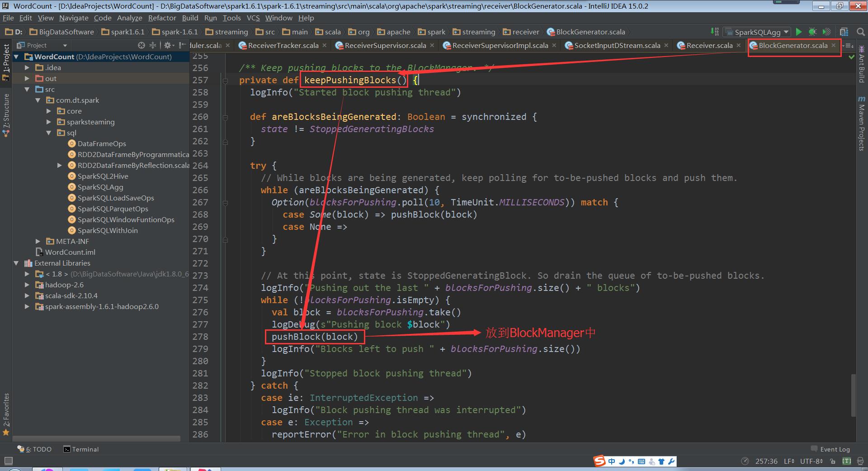Click the green [T] status bar indicator
Viewport: 868px width, 471px height.
[x=847, y=461]
